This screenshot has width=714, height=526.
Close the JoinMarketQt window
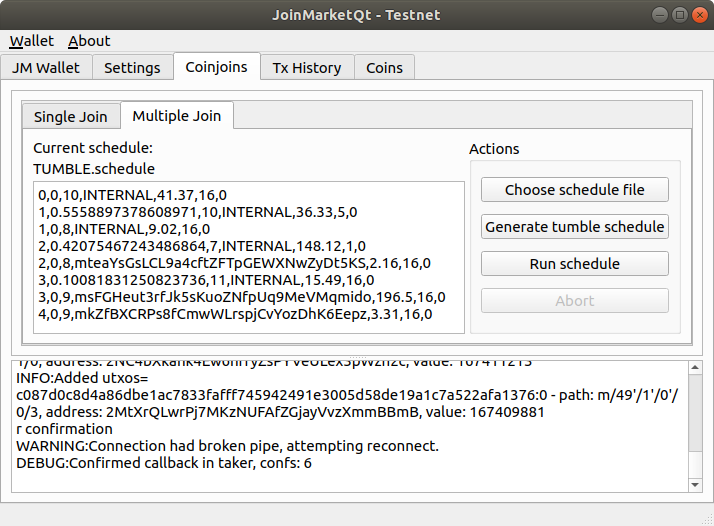point(698,15)
